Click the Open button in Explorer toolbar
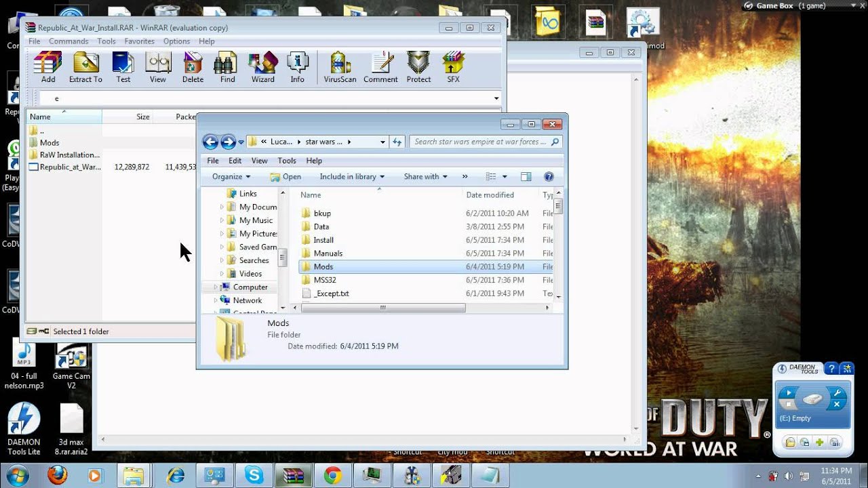The height and width of the screenshot is (488, 868). [285, 177]
